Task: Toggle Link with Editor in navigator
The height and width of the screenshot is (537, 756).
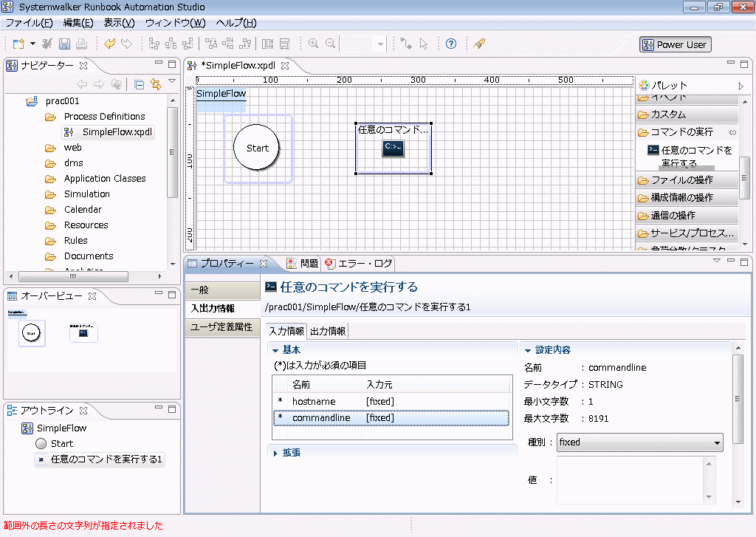Action: pos(156,84)
